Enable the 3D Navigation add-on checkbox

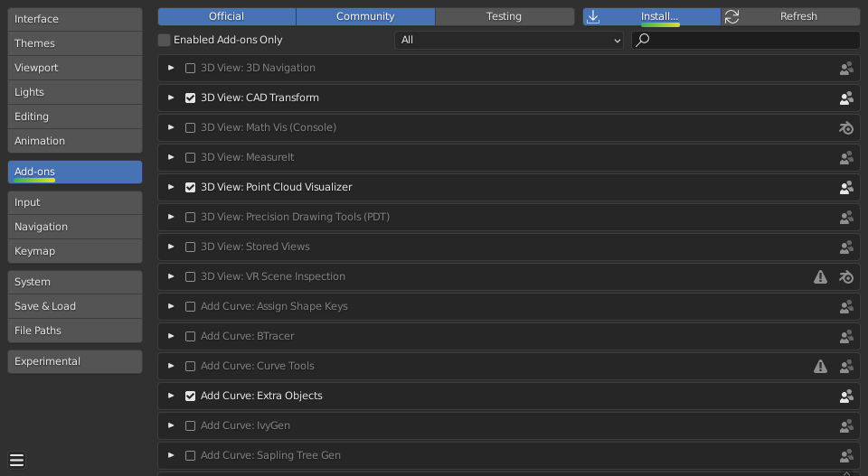(x=190, y=68)
